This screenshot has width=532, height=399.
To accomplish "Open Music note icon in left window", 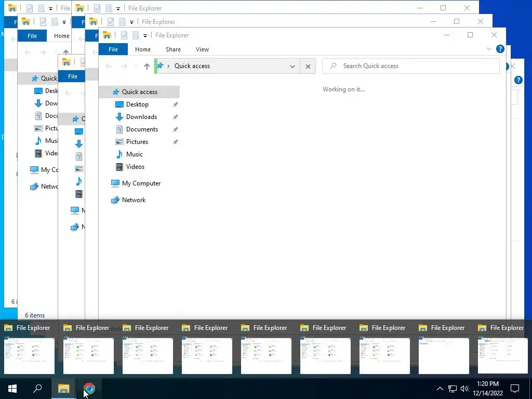I will 38,141.
